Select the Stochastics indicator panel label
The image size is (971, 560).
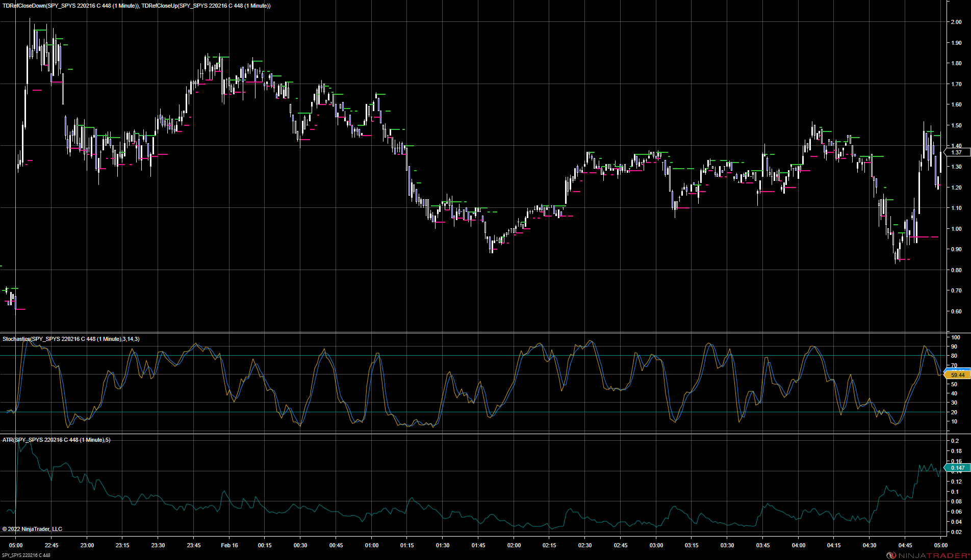coord(71,339)
